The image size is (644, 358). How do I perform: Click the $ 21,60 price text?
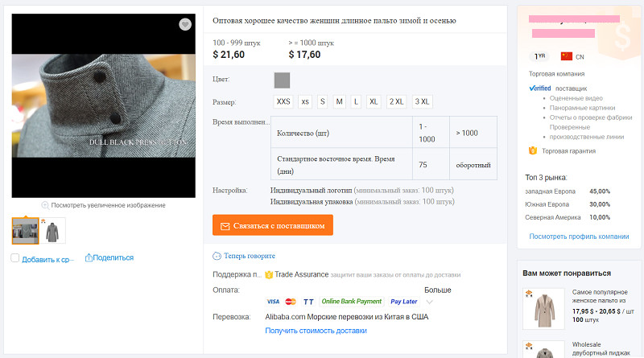coord(229,55)
